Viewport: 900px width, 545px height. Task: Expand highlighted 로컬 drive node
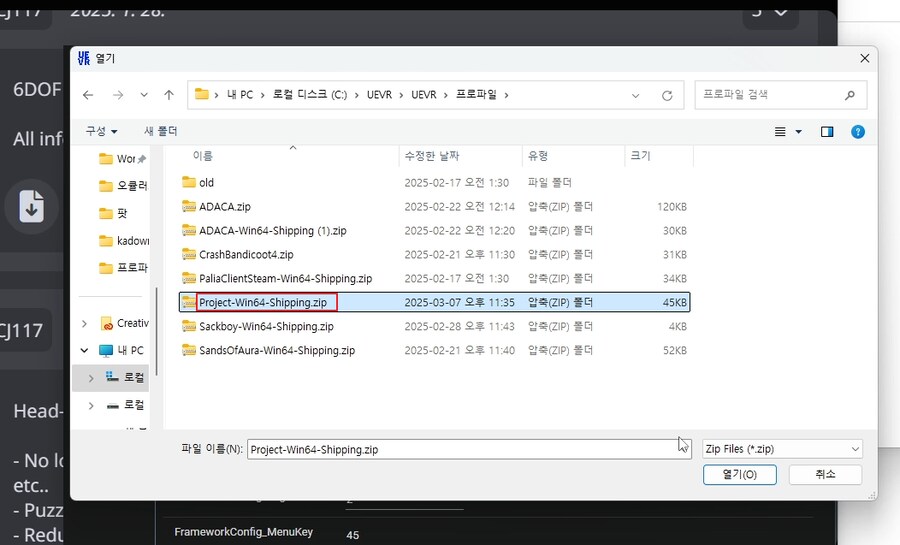click(91, 378)
